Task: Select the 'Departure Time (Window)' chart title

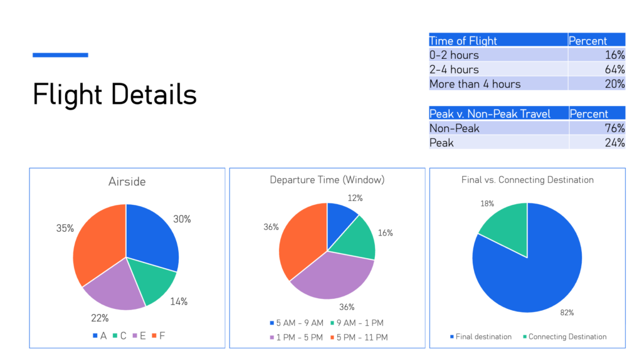Action: pyautogui.click(x=327, y=180)
